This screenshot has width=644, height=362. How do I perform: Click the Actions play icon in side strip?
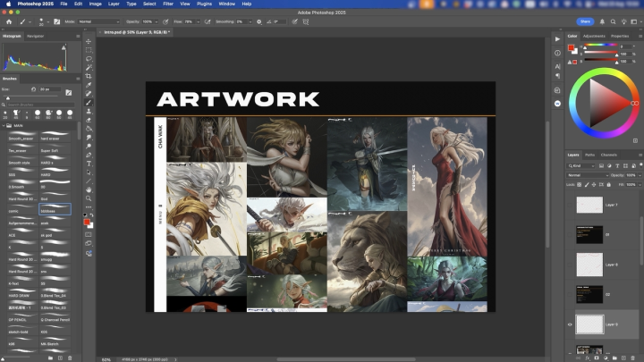coord(557,39)
